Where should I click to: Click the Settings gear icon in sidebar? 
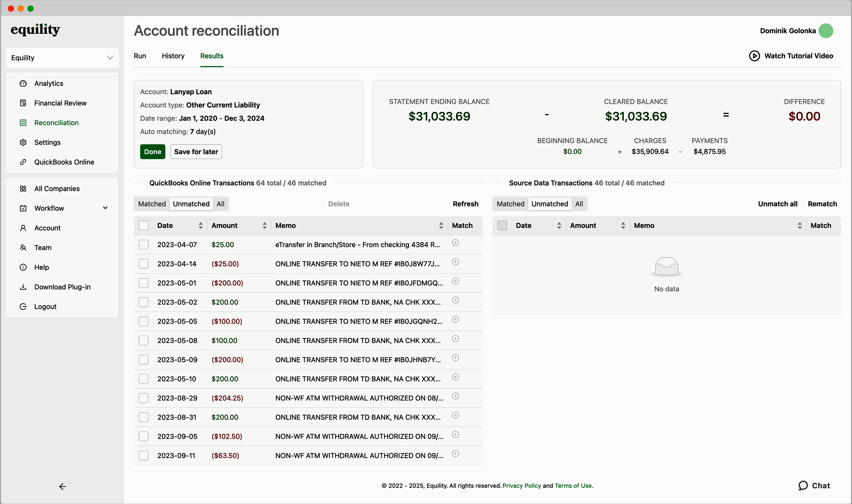pyautogui.click(x=23, y=142)
